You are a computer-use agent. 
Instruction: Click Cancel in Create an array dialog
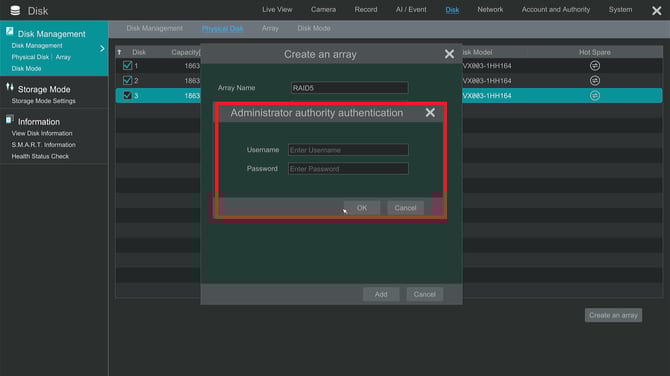(424, 294)
